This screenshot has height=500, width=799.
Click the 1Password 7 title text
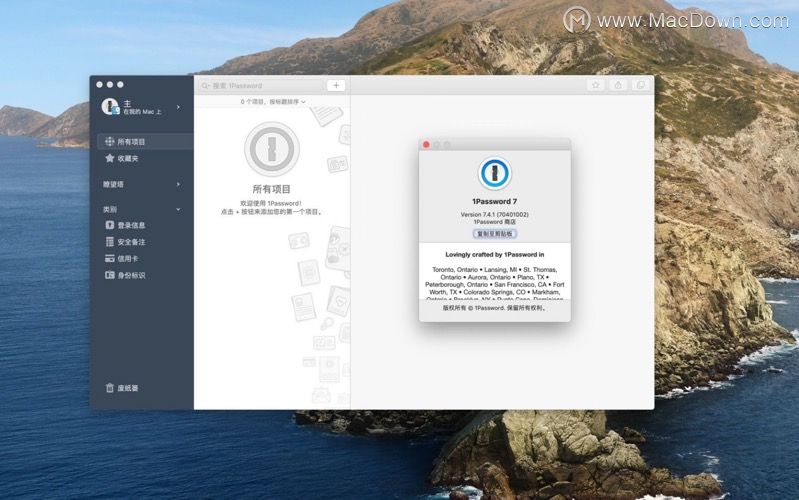coord(494,201)
